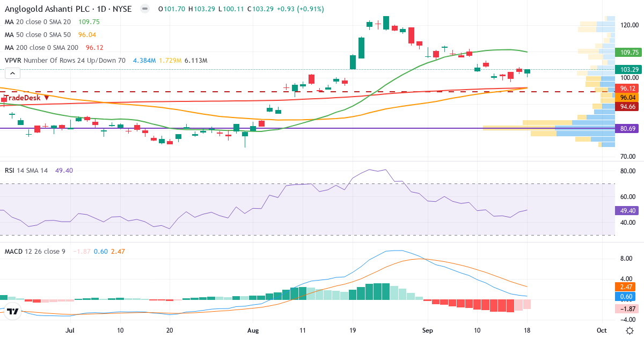Screen dimensions: 644x338
Task: Click the market status indicator beside NYSE
Action: (x=144, y=9)
